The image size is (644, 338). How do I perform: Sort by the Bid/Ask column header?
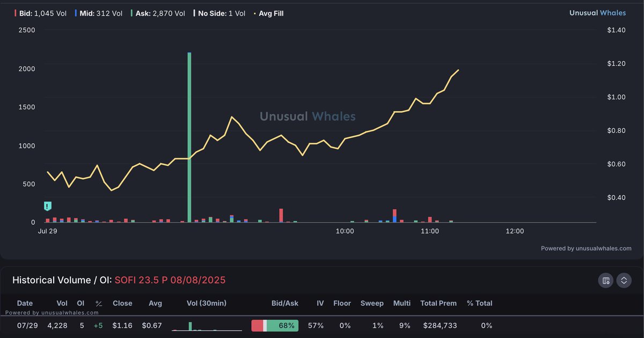coord(285,303)
